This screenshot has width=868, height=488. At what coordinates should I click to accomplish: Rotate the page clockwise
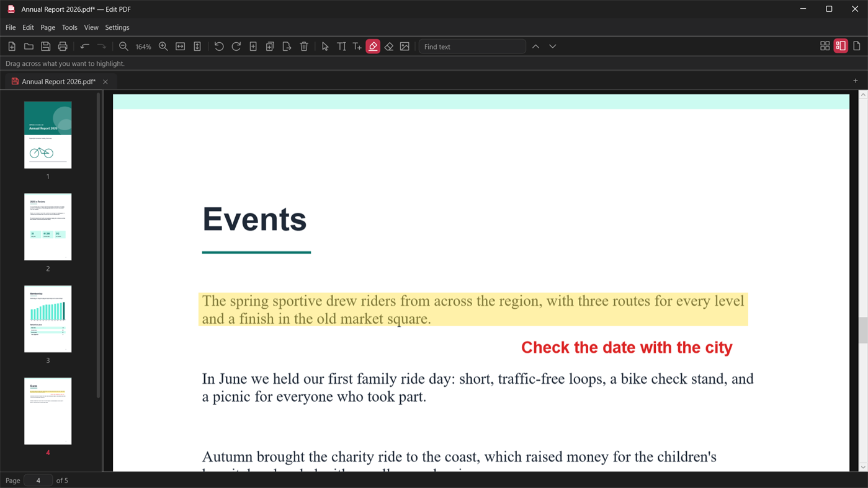click(236, 47)
